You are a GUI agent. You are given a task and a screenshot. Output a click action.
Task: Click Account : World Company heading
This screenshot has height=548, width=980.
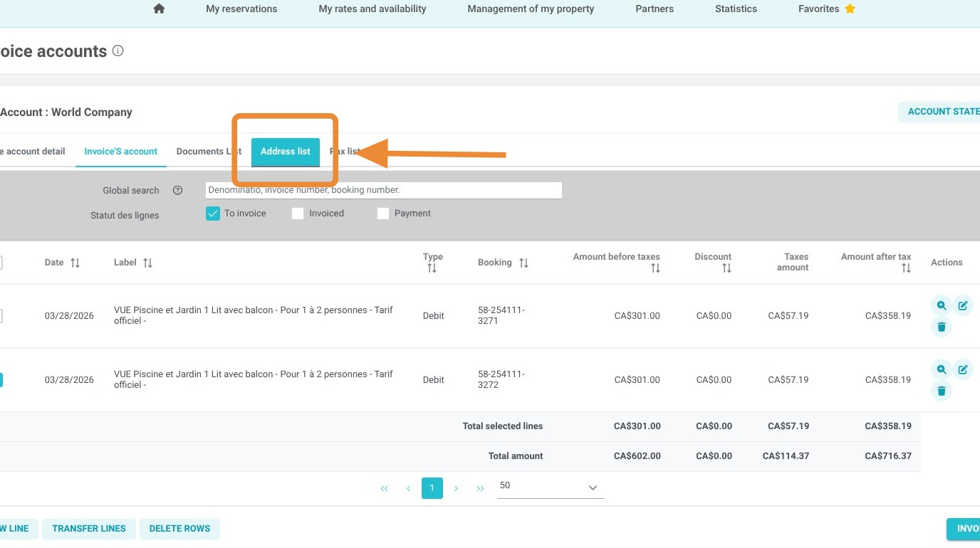pos(66,112)
